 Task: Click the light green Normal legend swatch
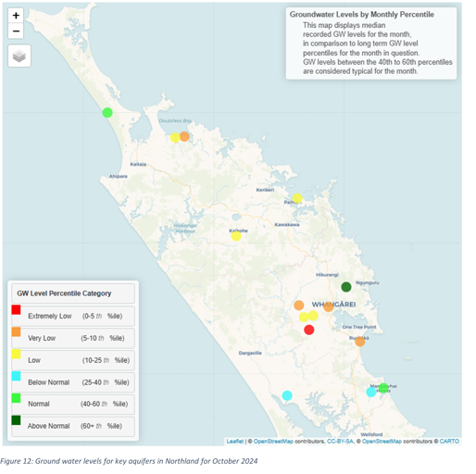coord(16,398)
